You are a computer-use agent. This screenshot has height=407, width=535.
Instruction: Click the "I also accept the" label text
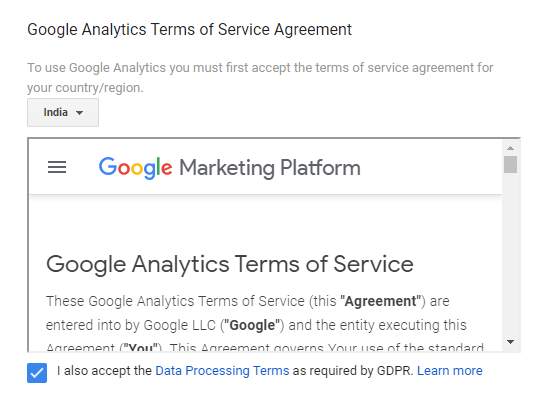(x=104, y=370)
